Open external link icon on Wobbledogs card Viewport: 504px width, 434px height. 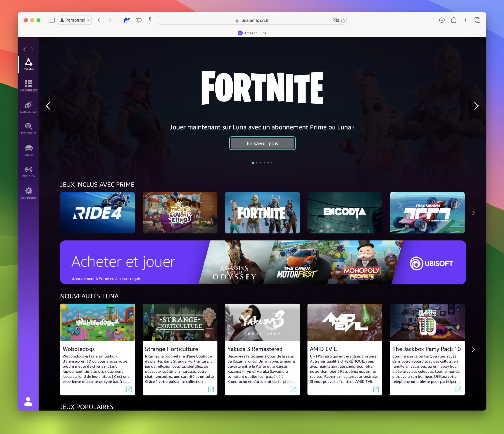[x=129, y=389]
